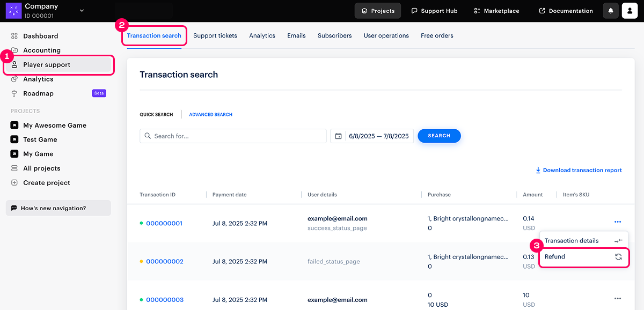Click the Search for... input field
The height and width of the screenshot is (310, 644).
[x=233, y=136]
